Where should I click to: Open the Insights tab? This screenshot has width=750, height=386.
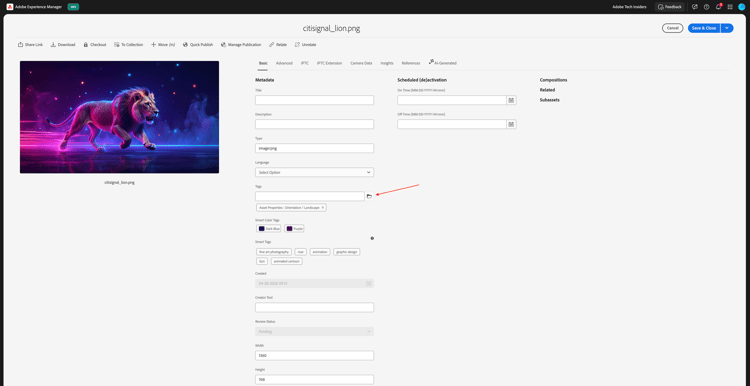[x=387, y=63]
